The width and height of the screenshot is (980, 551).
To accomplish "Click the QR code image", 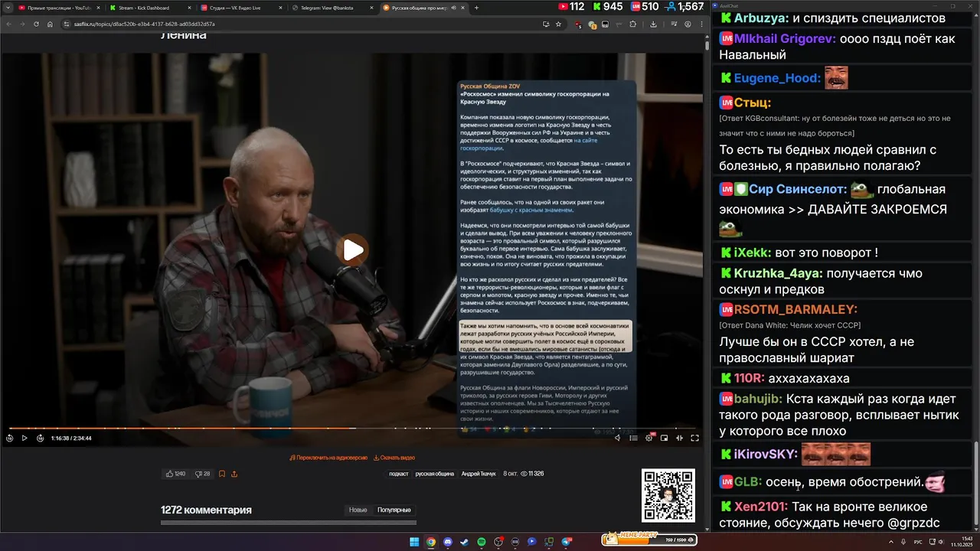I will point(668,495).
